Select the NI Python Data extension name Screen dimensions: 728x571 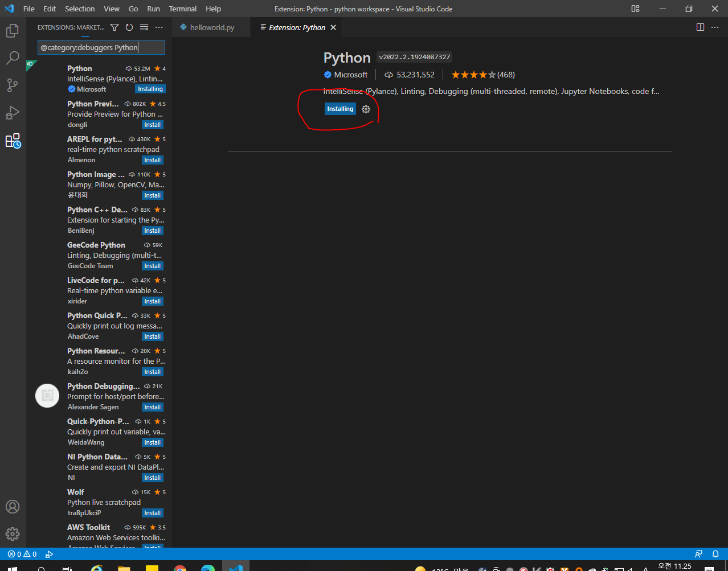pos(97,457)
